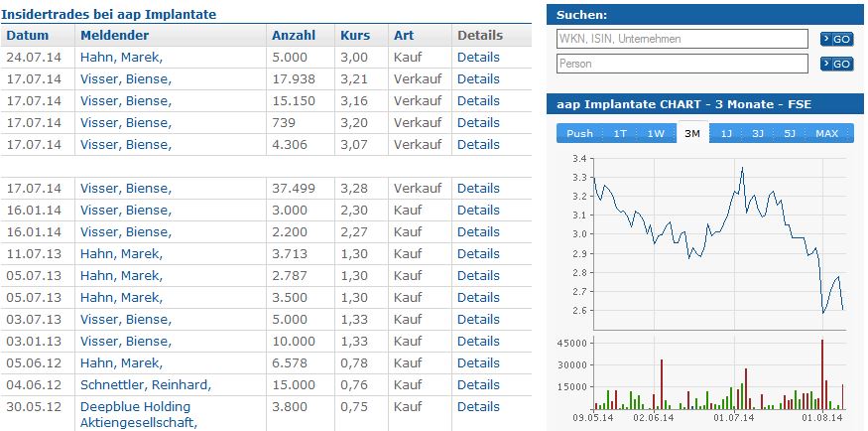Viewport: 868px width, 431px height.
Task: Select the 3M chart tab
Action: pos(692,133)
